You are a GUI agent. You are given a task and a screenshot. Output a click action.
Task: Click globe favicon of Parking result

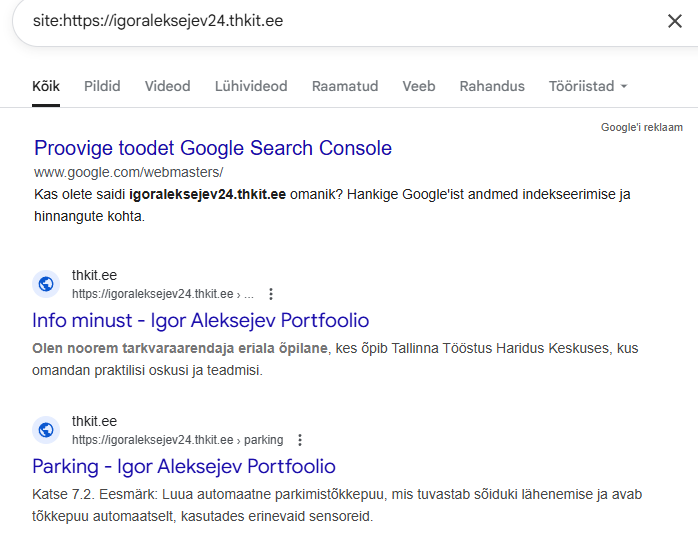(x=46, y=430)
